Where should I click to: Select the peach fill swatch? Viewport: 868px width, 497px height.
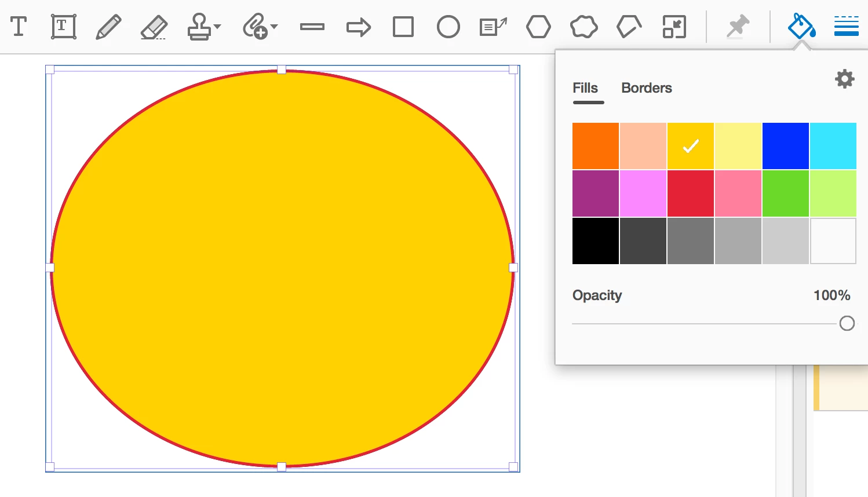pyautogui.click(x=643, y=146)
